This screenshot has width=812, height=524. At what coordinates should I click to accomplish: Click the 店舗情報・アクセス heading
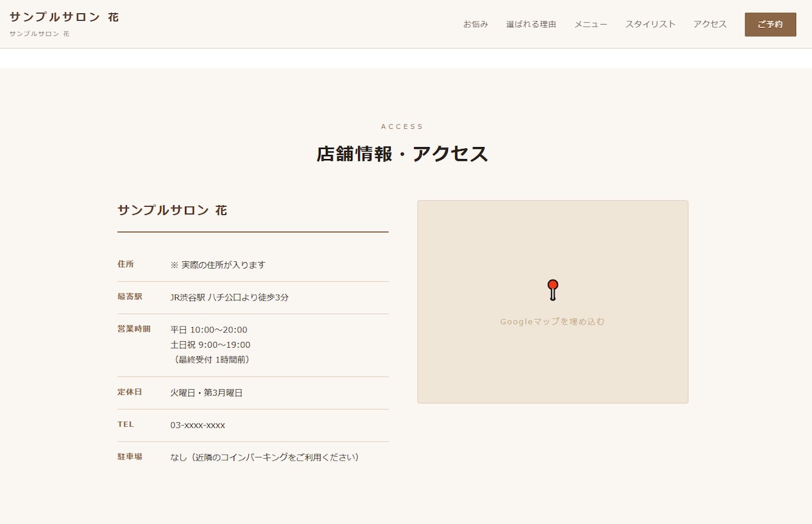(403, 154)
